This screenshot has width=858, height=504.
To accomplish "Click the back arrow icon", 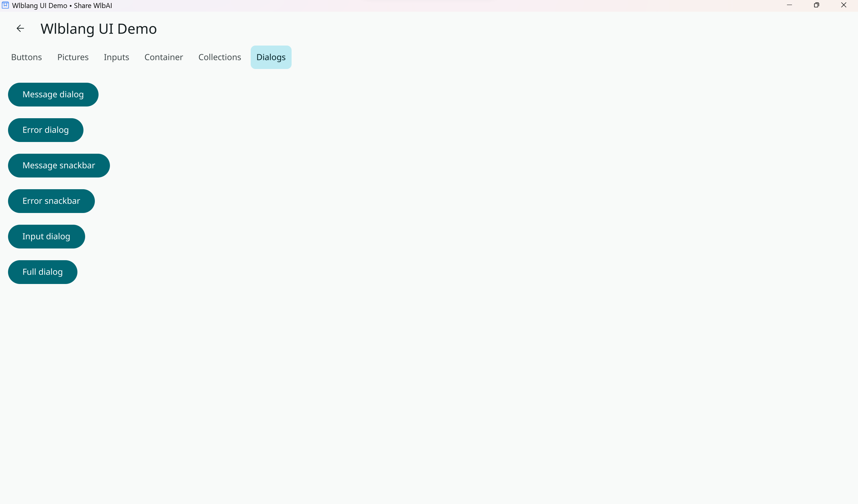I will coord(20,28).
